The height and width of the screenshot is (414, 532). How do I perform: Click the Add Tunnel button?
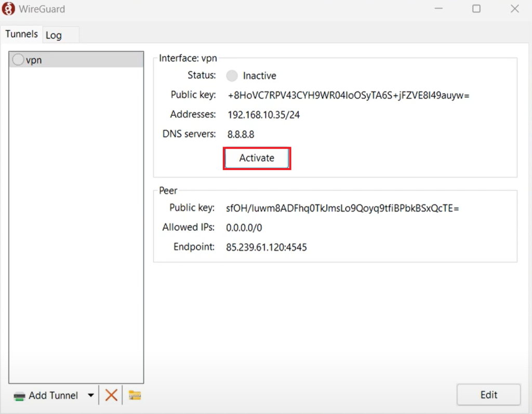(52, 395)
